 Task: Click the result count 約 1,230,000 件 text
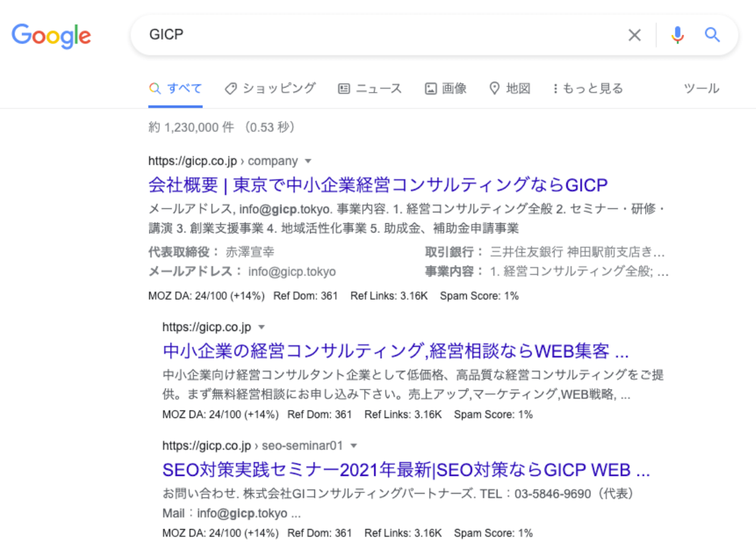(x=191, y=127)
